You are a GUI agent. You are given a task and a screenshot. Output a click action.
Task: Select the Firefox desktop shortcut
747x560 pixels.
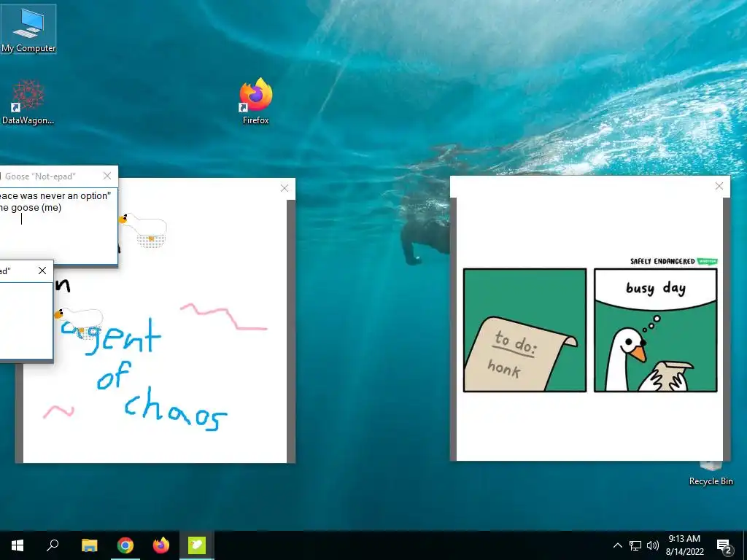point(256,102)
